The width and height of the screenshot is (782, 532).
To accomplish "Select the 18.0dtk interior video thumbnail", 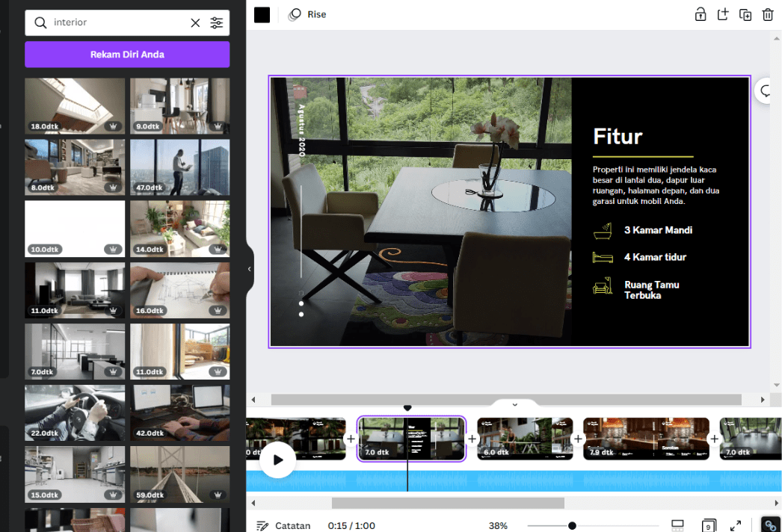I will pos(75,105).
